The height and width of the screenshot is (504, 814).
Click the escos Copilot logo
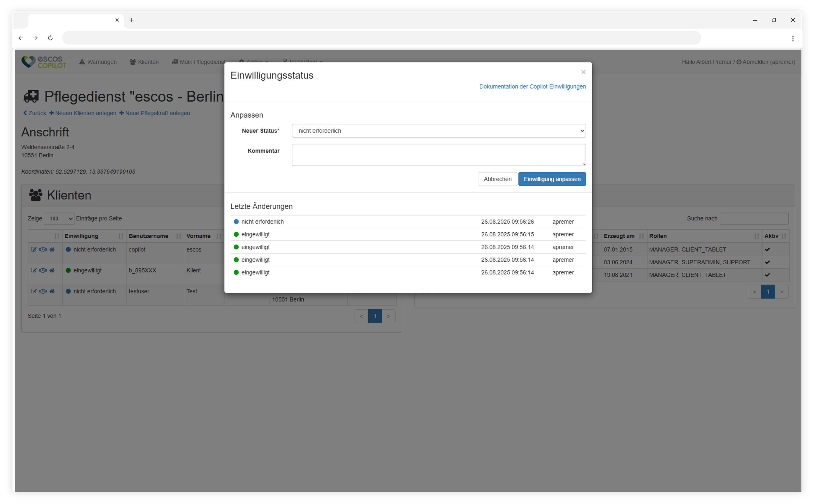click(x=44, y=62)
